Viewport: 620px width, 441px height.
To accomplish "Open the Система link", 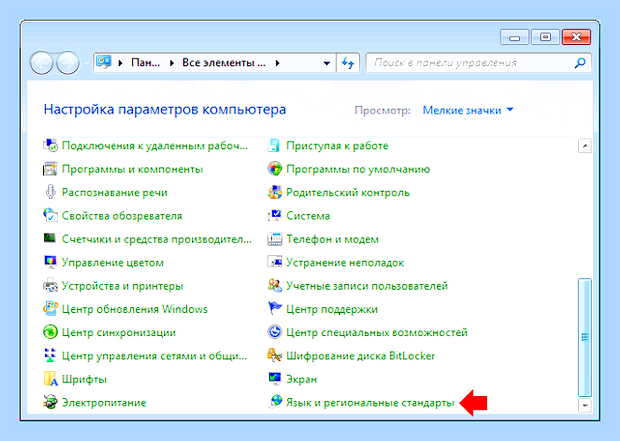I will click(308, 216).
